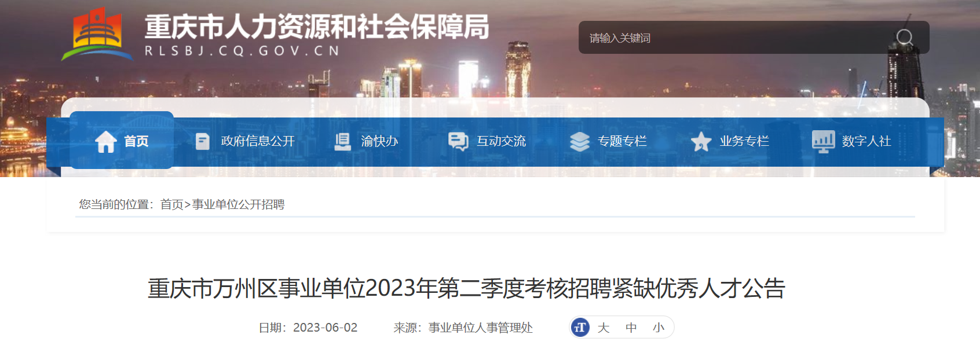Open the 首页 navigation tab
The image size is (980, 349).
(122, 140)
